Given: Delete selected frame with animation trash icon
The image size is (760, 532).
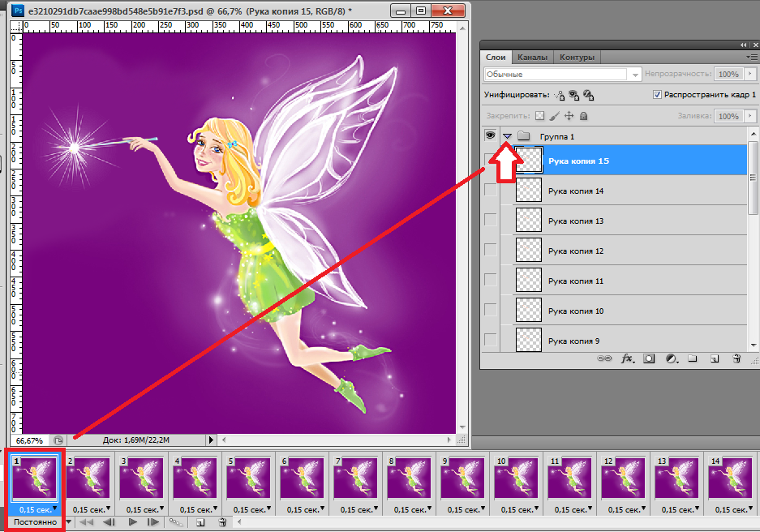Looking at the screenshot, I should click(x=222, y=521).
